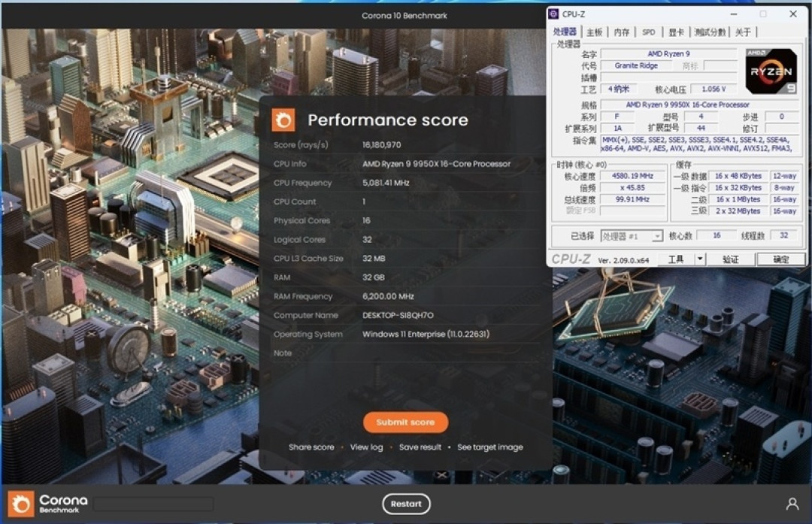Open the See target image link

click(490, 447)
